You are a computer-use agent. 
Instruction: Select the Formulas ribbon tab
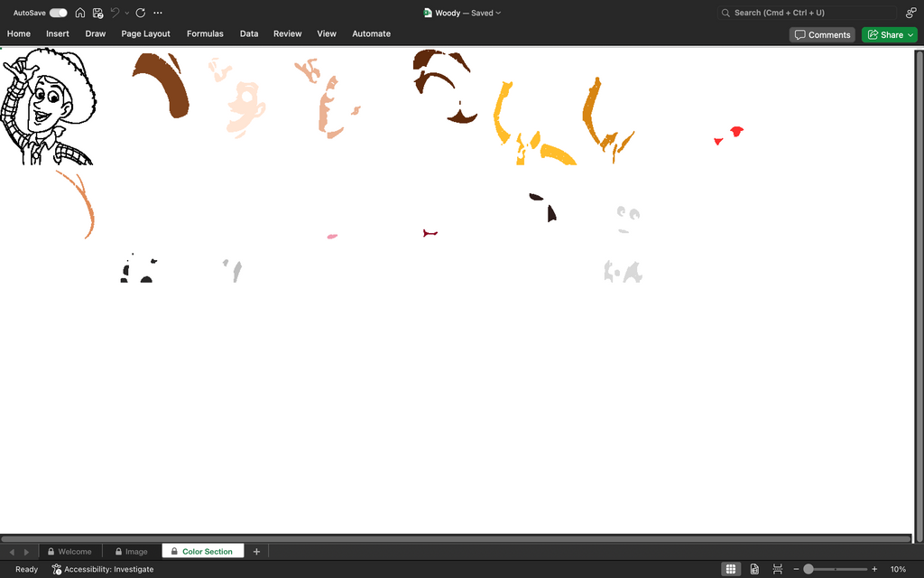pyautogui.click(x=205, y=33)
